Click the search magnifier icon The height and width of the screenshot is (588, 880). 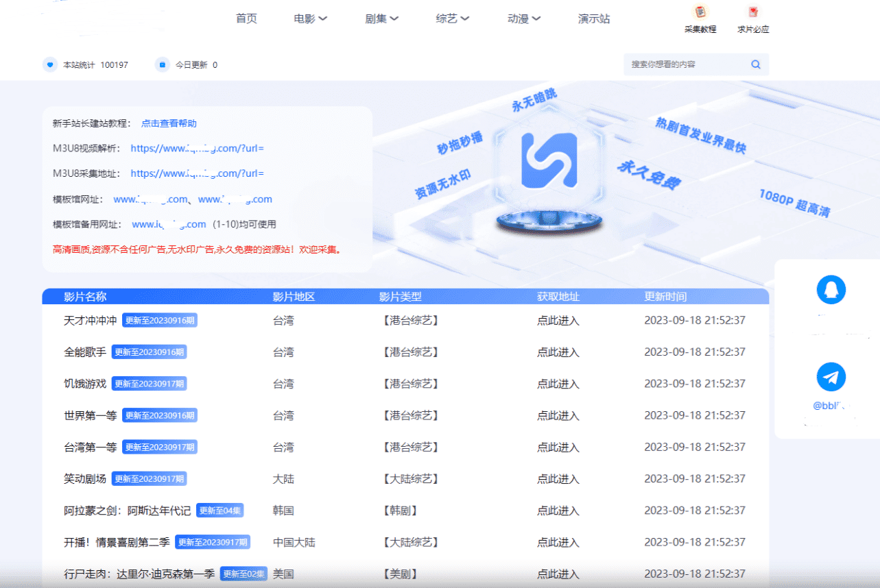755,64
